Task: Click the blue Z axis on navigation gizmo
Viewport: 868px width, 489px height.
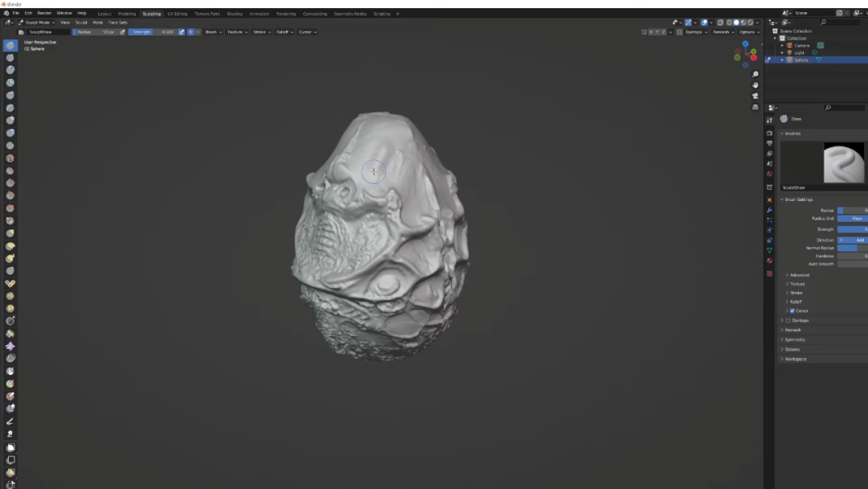Action: pos(746,43)
